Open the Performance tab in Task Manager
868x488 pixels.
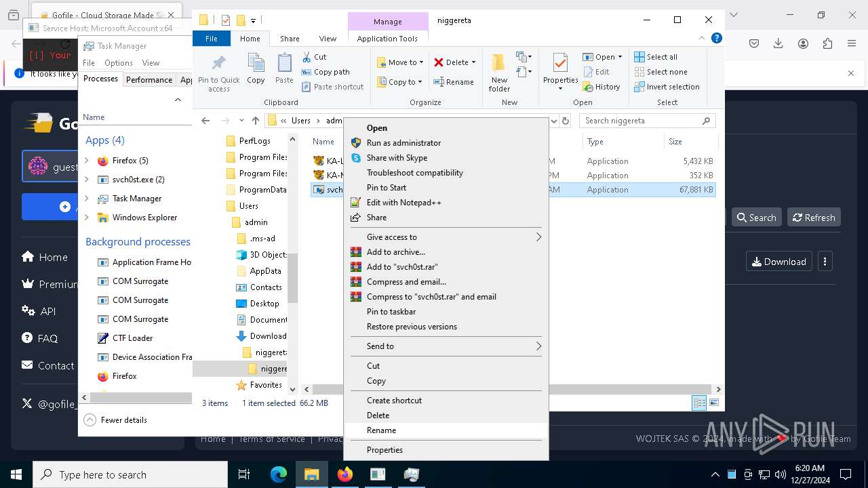[149, 79]
